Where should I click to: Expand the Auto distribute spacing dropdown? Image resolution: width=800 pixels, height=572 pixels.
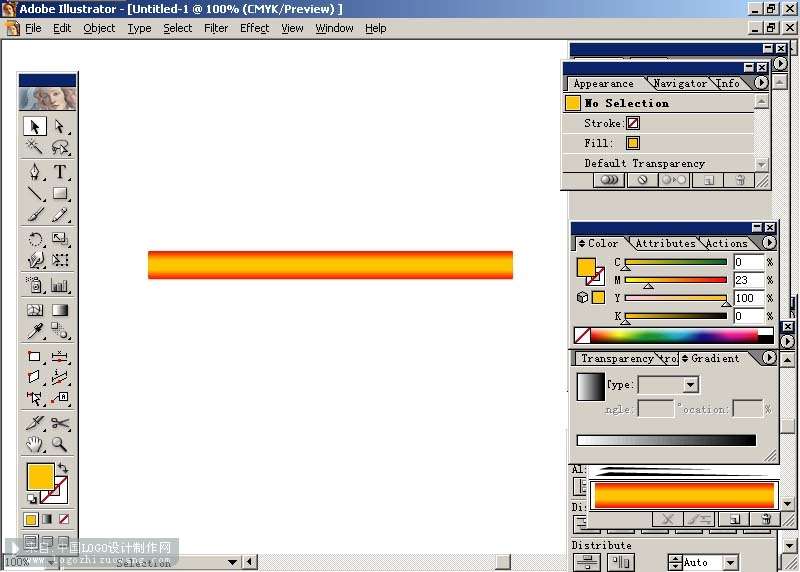tap(730, 562)
